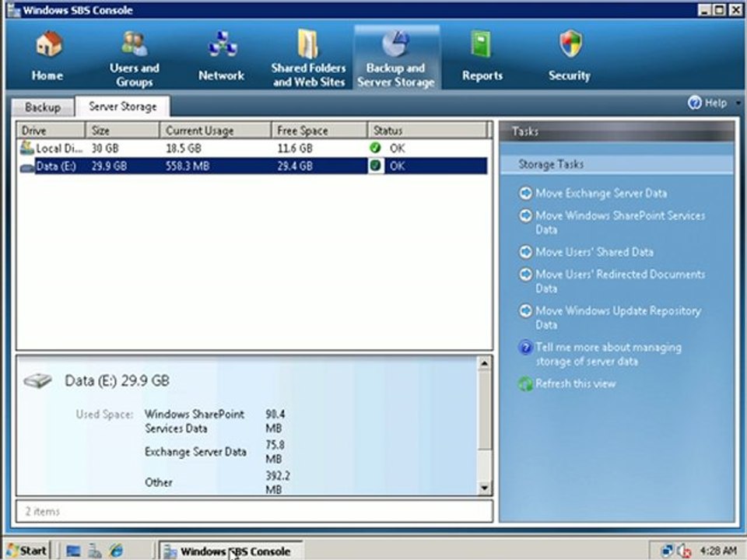Click the green refresh icon beside Refresh this view
The height and width of the screenshot is (560, 747).
[x=525, y=383]
